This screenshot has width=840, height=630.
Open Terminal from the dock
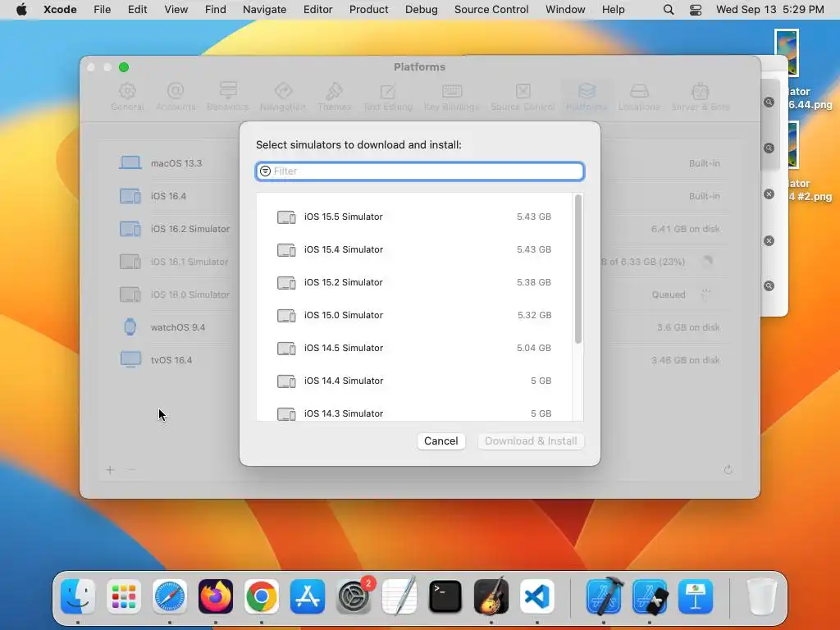[445, 596]
